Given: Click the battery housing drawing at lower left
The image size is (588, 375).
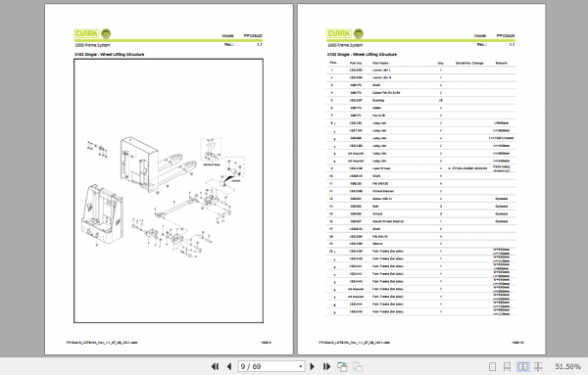Looking at the screenshot, I should (102, 214).
